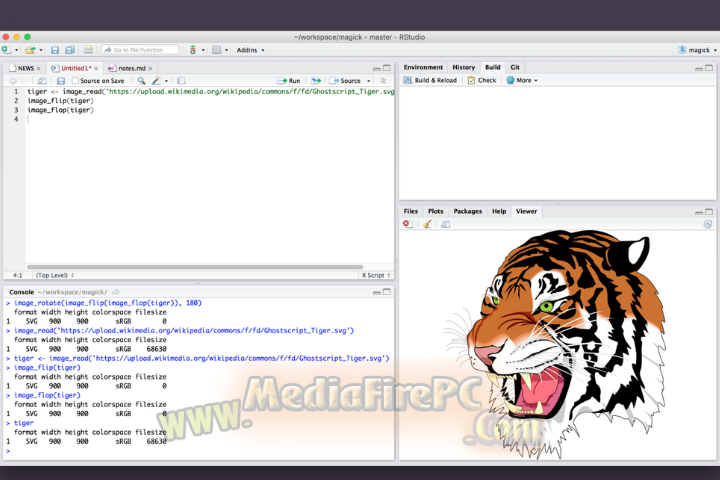
Task: Open the New File dropdown arrow
Action: (x=17, y=50)
